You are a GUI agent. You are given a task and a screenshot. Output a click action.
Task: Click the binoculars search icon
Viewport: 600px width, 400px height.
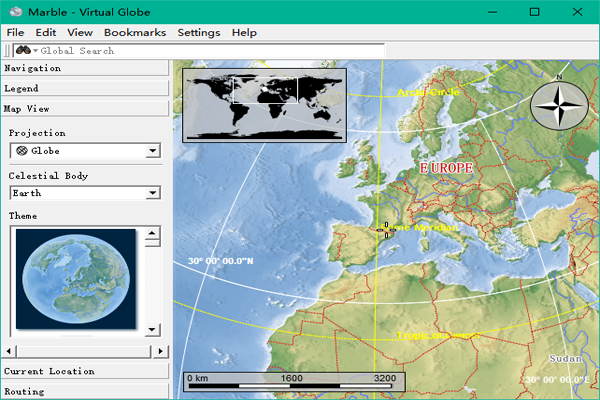click(x=23, y=50)
